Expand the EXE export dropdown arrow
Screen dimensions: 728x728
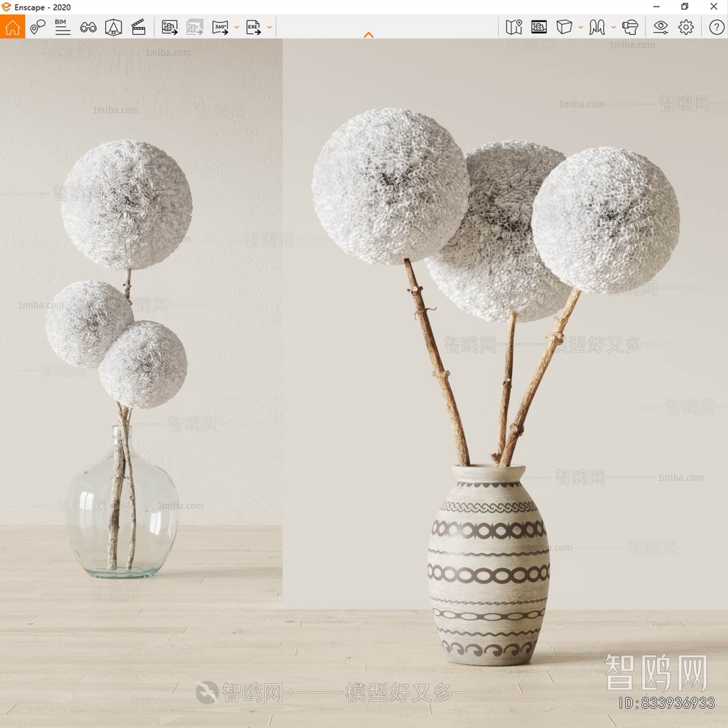pyautogui.click(x=269, y=27)
